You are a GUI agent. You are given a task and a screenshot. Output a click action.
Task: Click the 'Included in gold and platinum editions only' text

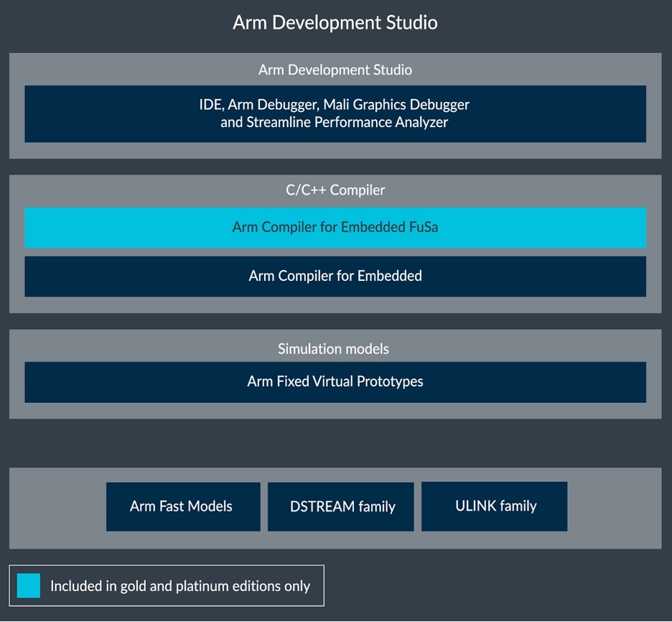pyautogui.click(x=180, y=586)
